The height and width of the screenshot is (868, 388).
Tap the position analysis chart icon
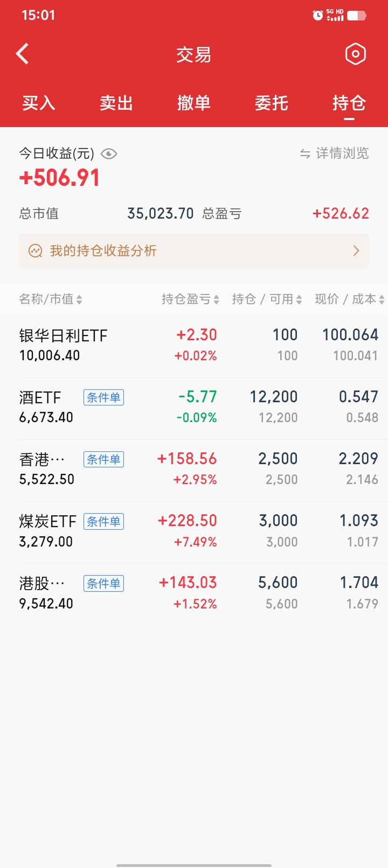pos(36,251)
